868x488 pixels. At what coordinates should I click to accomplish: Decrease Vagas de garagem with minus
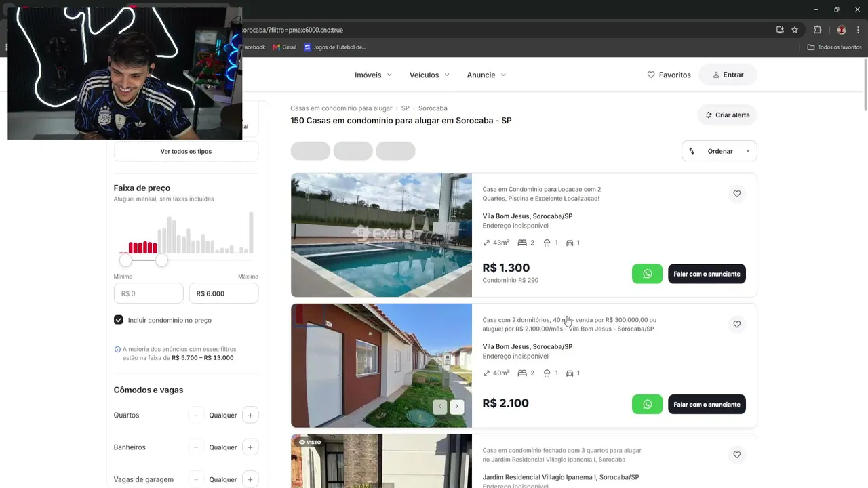tap(196, 479)
